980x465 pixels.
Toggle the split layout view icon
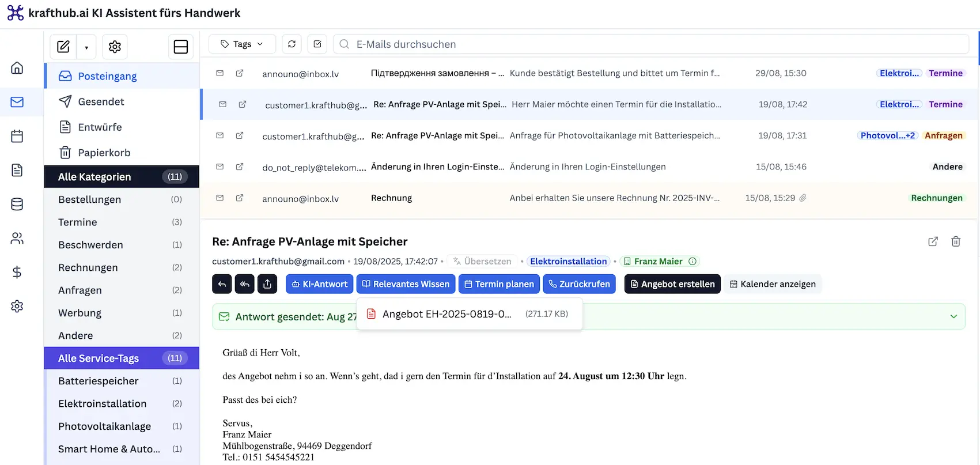(x=181, y=47)
